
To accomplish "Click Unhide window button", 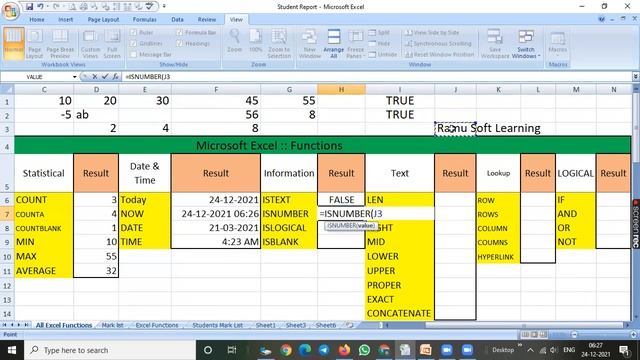I will click(383, 54).
